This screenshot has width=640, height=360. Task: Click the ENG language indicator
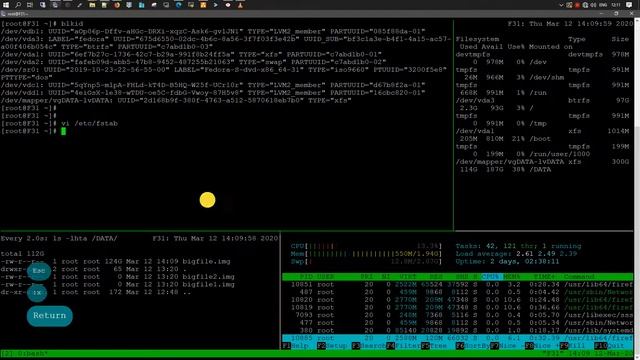coord(603,5)
